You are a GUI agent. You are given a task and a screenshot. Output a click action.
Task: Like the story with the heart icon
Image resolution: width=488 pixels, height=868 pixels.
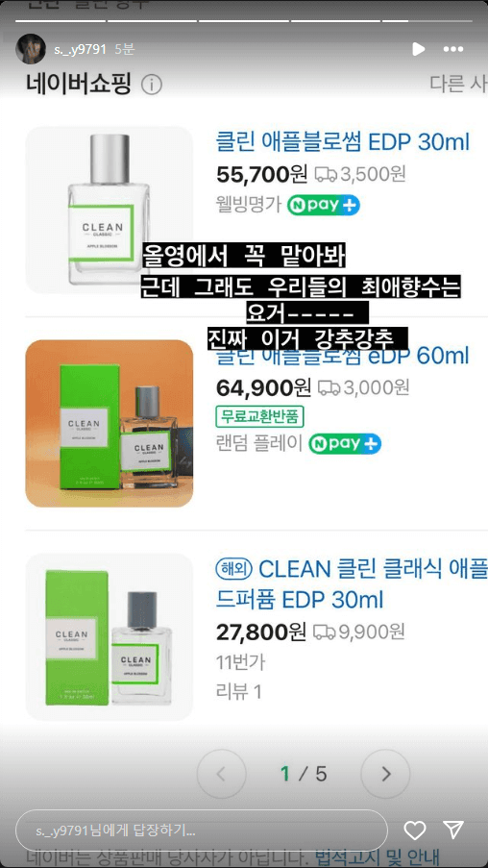[x=414, y=830]
